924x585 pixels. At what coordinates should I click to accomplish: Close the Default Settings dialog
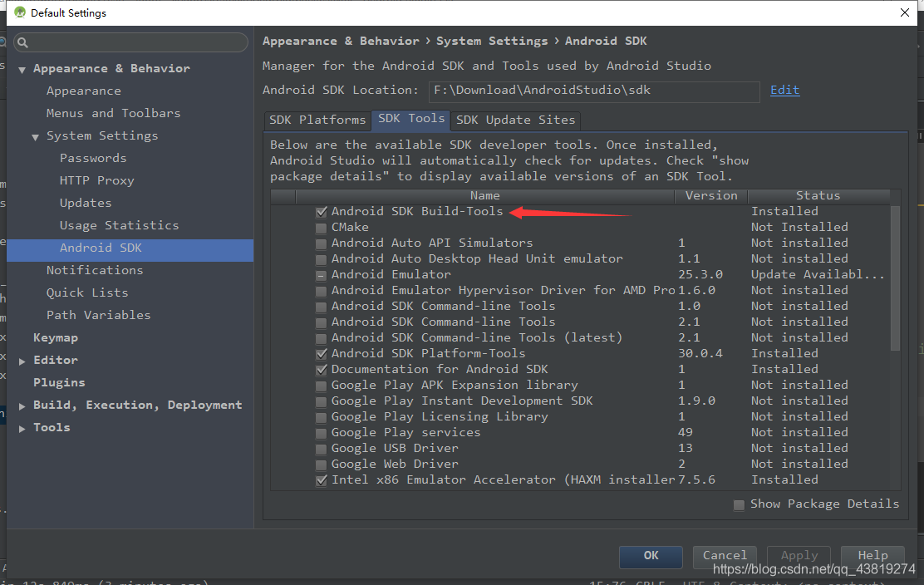point(905,12)
